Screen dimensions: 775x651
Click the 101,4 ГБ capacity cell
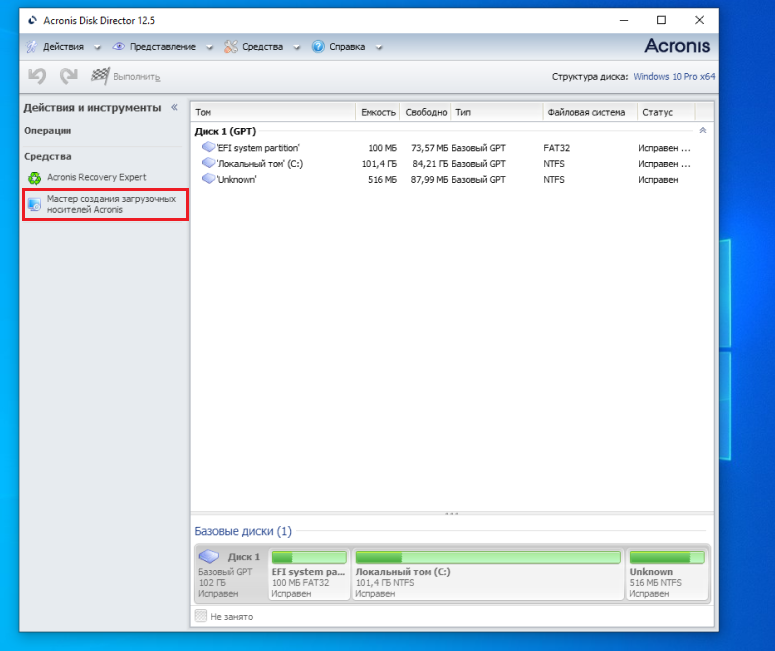tap(379, 164)
